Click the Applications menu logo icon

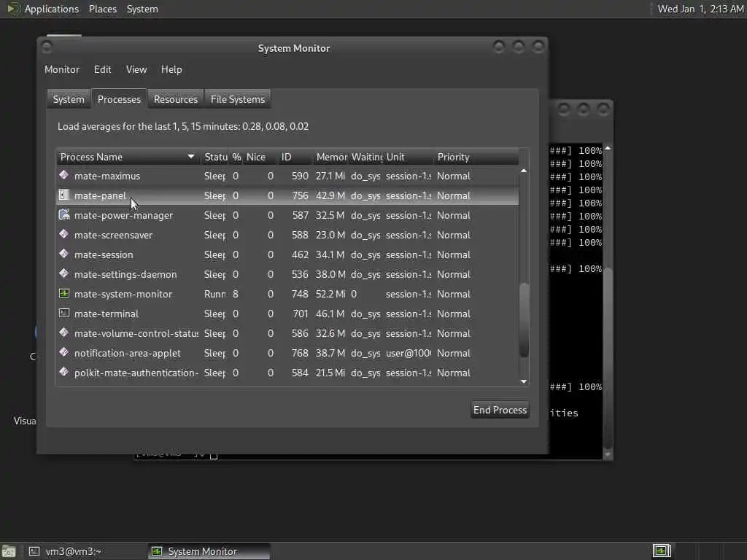tap(12, 9)
